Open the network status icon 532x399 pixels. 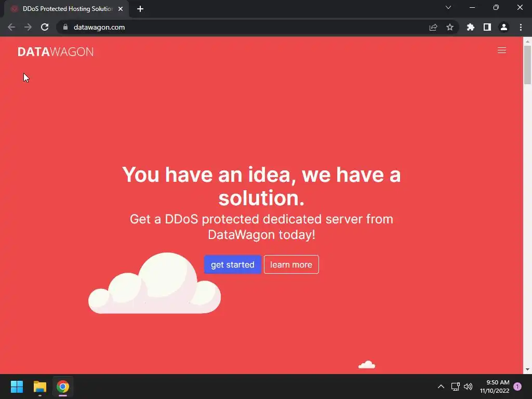[455, 387]
